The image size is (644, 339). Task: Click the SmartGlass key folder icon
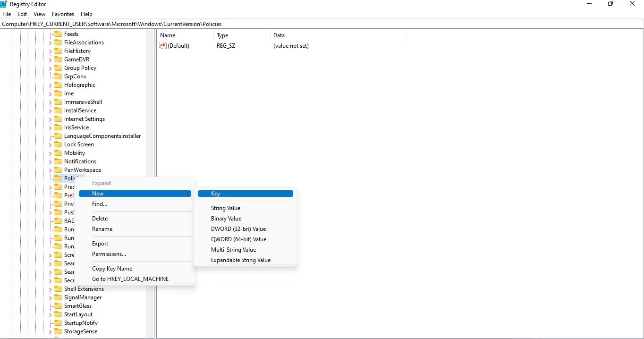(x=58, y=306)
